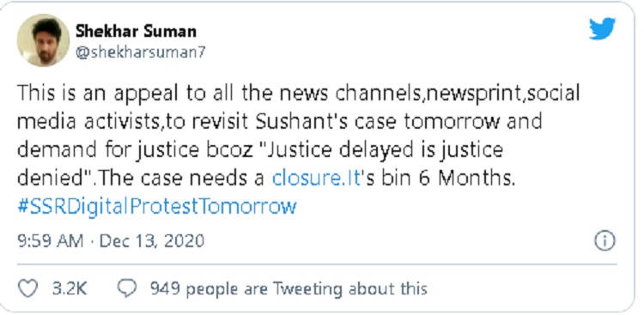Click the 9:59 AM timestamp
The width and height of the screenshot is (644, 315).
pos(50,240)
